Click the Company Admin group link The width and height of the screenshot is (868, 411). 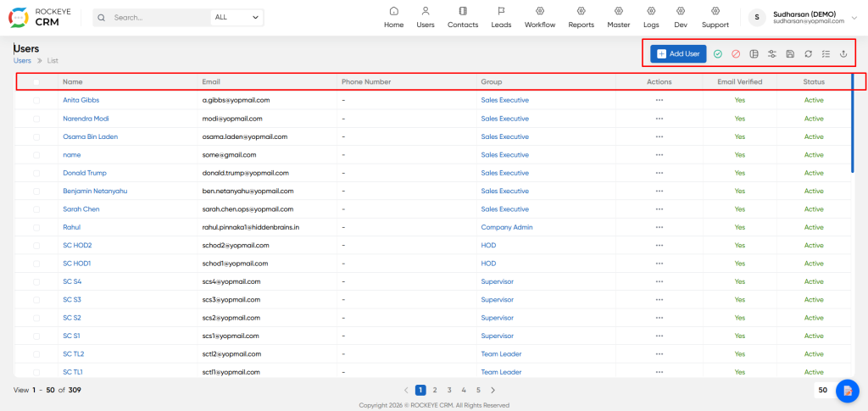507,227
